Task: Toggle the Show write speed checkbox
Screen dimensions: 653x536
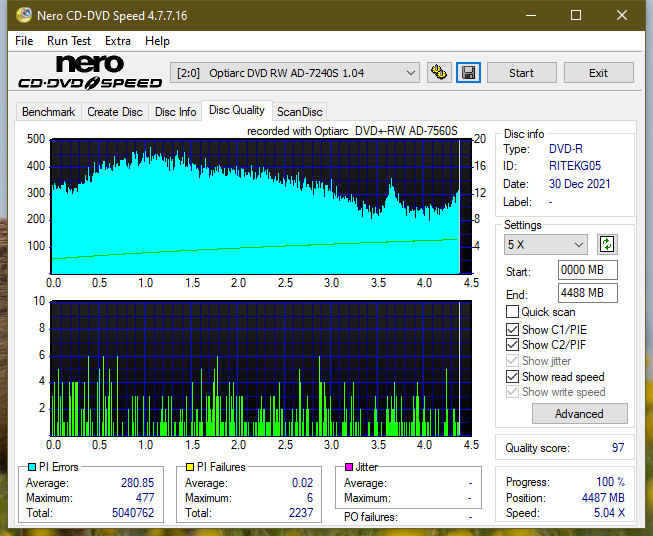Action: (512, 392)
